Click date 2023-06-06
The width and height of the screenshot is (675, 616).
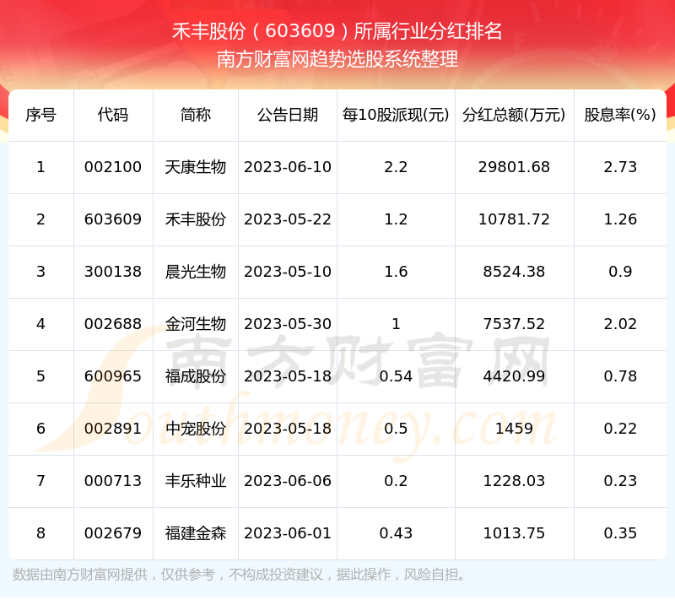(x=288, y=481)
